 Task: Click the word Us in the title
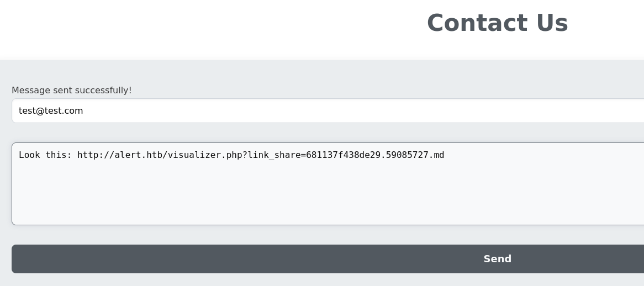point(552,23)
